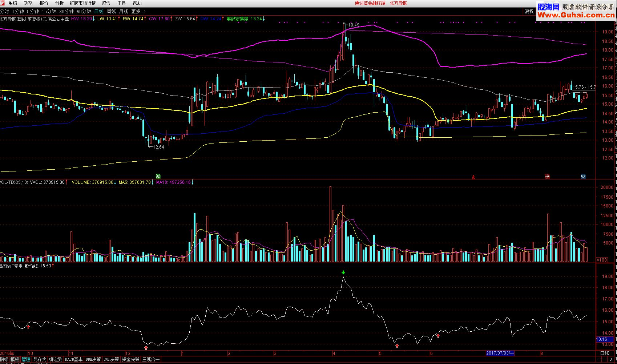Click the 复权 button at top right

[x=529, y=12]
